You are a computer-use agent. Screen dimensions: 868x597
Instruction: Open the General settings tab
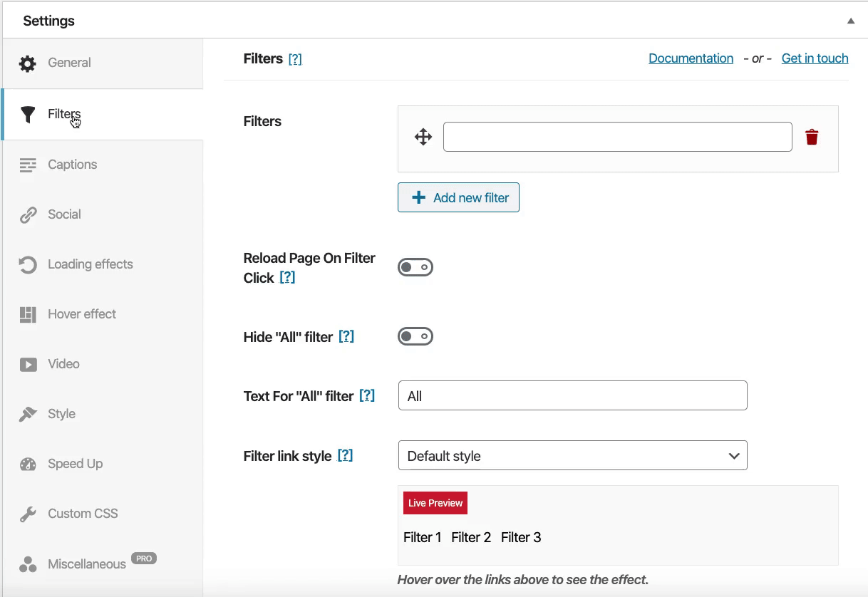103,63
